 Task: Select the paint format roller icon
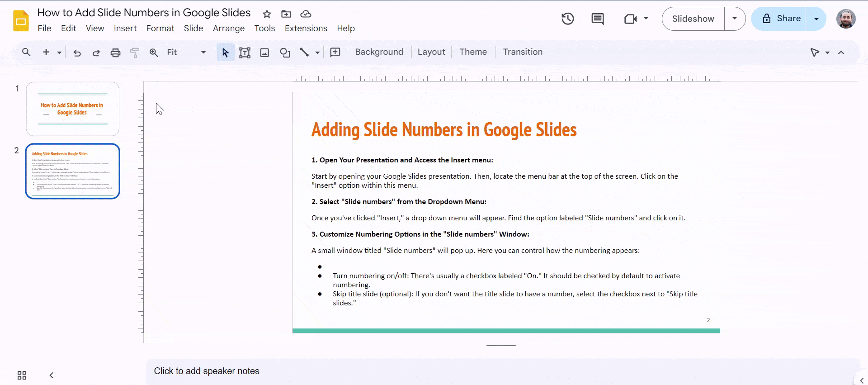(134, 52)
